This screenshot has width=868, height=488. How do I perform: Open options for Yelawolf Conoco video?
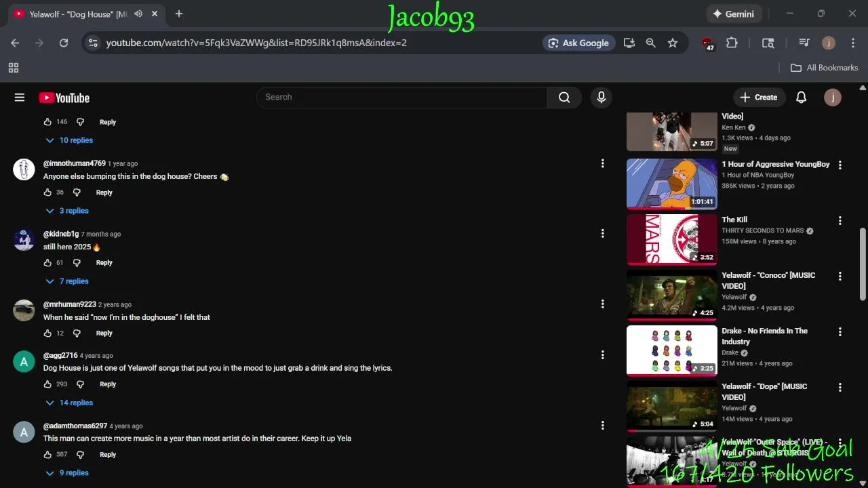coord(840,276)
